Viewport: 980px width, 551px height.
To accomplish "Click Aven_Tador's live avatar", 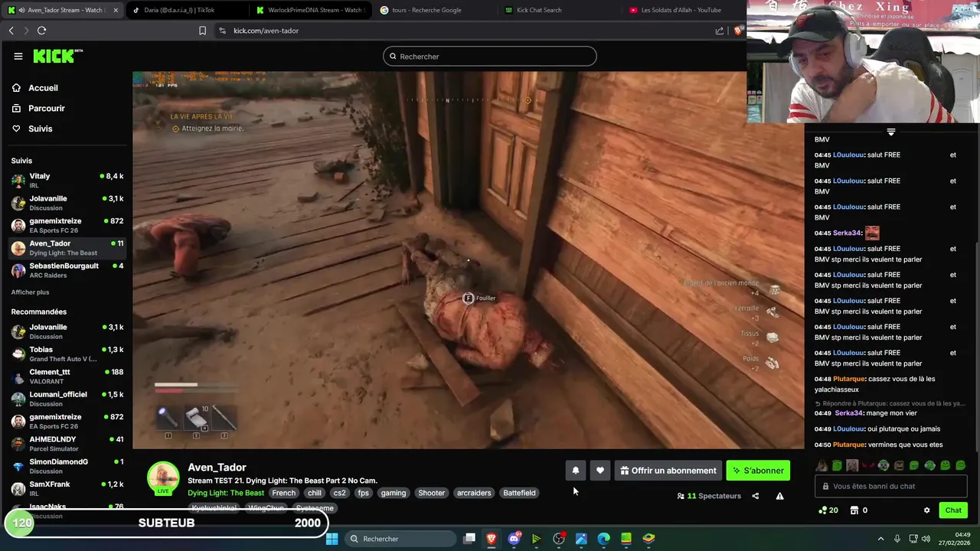I will tap(163, 478).
